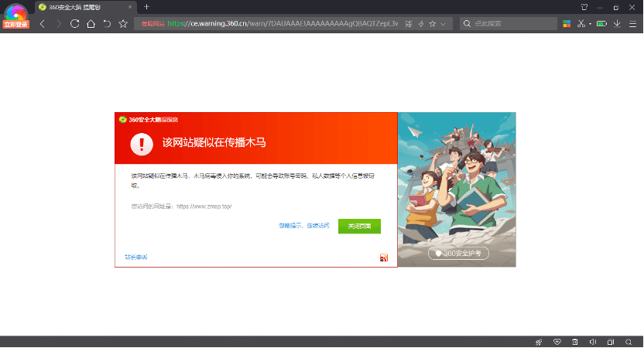644x348 pixels.
Task: Click the 360安全护考 badge on the illustration
Action: coord(458,253)
